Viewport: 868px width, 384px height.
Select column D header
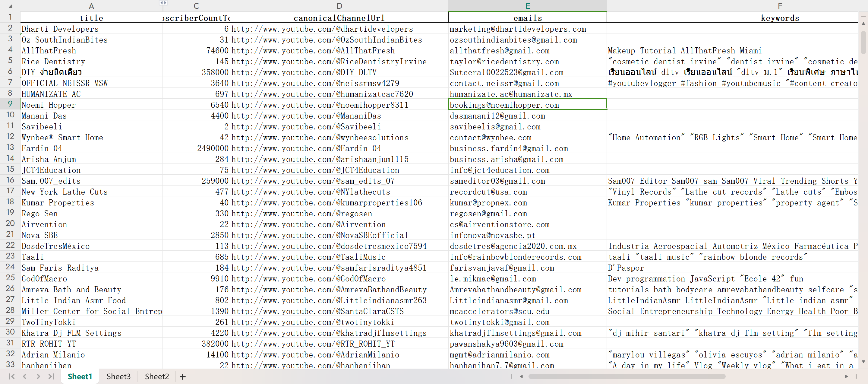[339, 6]
